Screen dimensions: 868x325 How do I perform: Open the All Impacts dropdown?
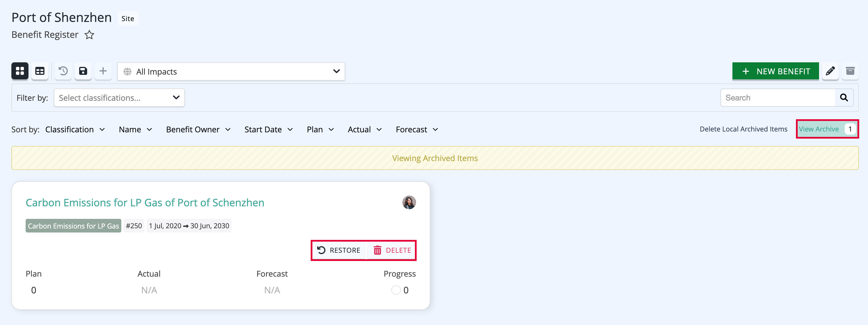(231, 71)
